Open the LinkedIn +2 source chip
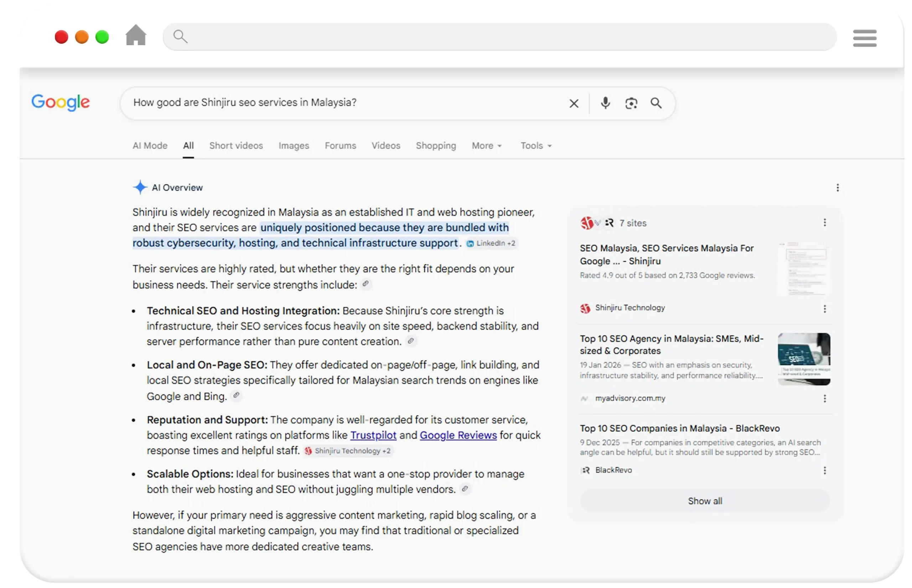912x588 pixels. coord(491,243)
